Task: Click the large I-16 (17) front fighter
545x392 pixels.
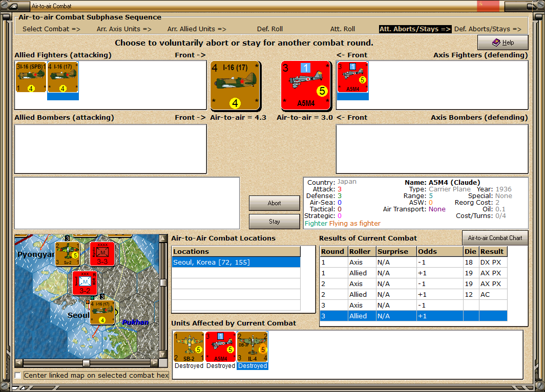Action: [x=235, y=85]
